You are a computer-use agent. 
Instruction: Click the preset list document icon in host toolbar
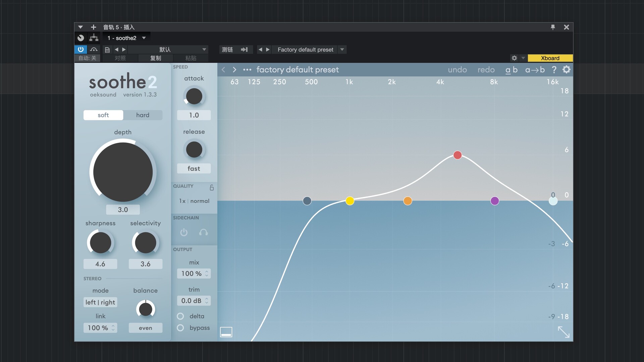click(x=107, y=49)
